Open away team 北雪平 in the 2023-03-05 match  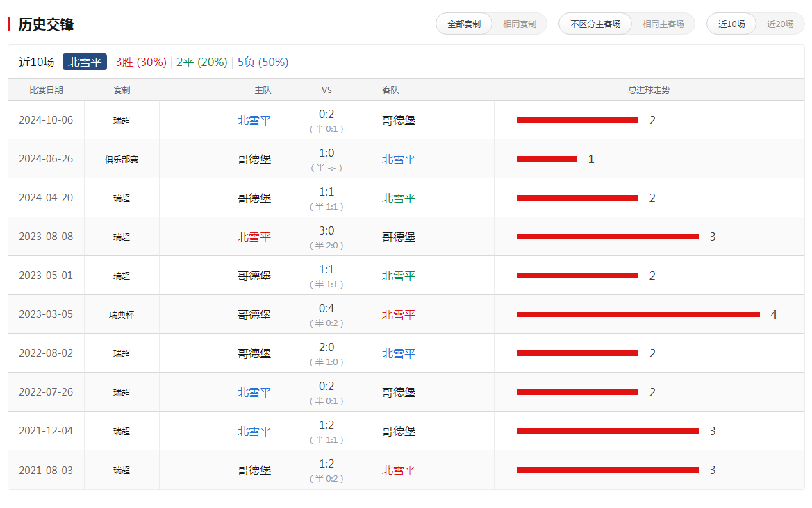(399, 314)
